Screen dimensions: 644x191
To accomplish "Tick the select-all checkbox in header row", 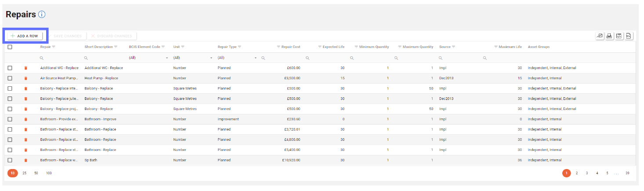I will tap(10, 47).
